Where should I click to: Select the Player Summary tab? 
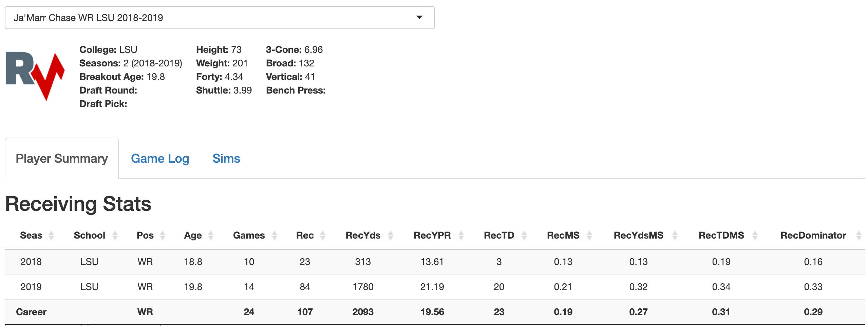click(62, 158)
